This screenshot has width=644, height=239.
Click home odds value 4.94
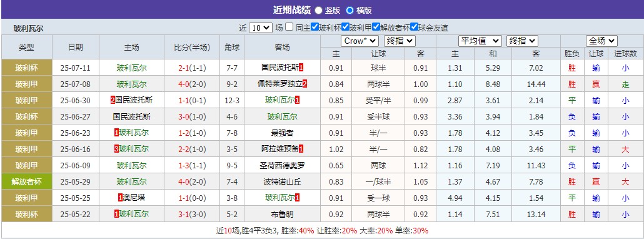coord(455,198)
